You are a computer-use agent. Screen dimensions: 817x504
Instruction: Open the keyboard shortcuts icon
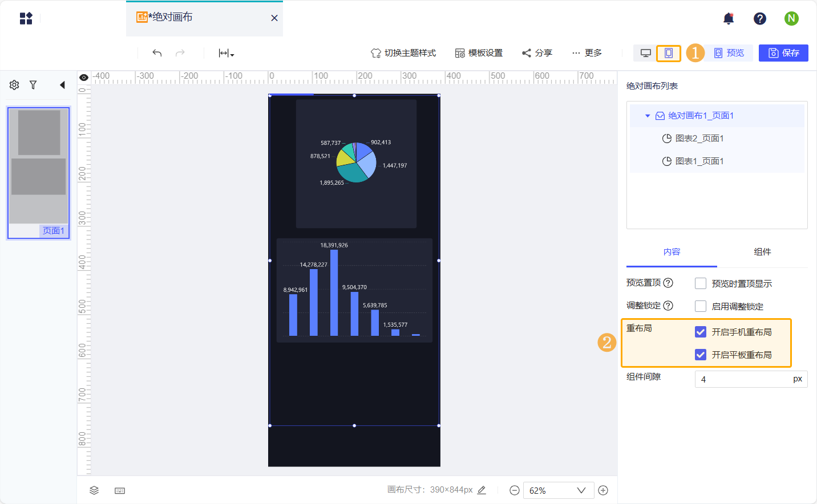click(x=120, y=490)
